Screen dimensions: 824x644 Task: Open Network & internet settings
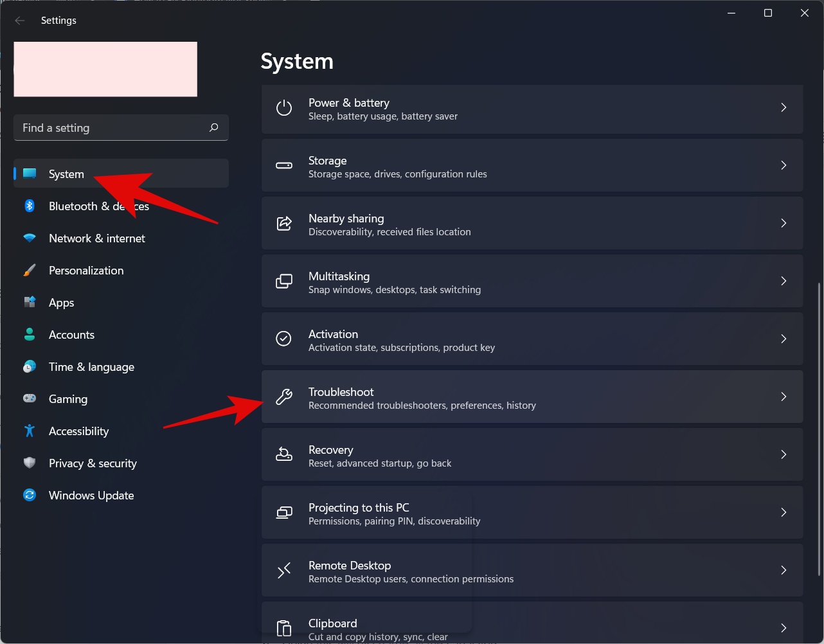click(121, 238)
